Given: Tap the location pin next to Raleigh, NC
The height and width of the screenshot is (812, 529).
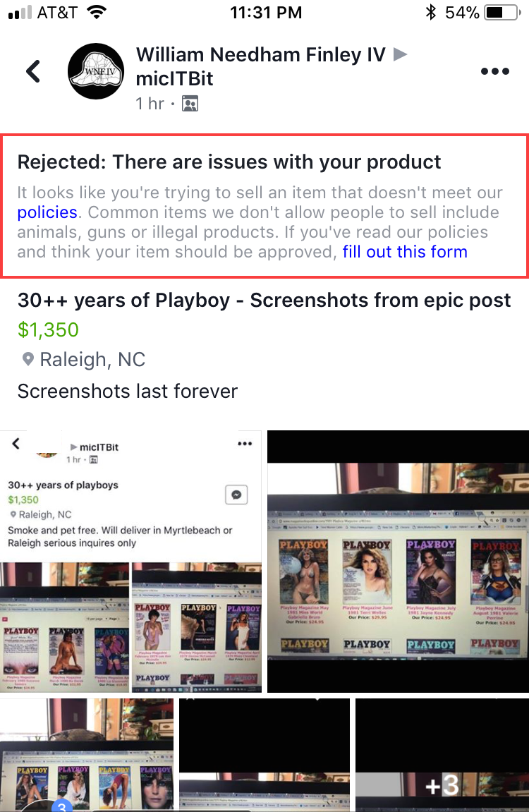Looking at the screenshot, I should (x=28, y=359).
